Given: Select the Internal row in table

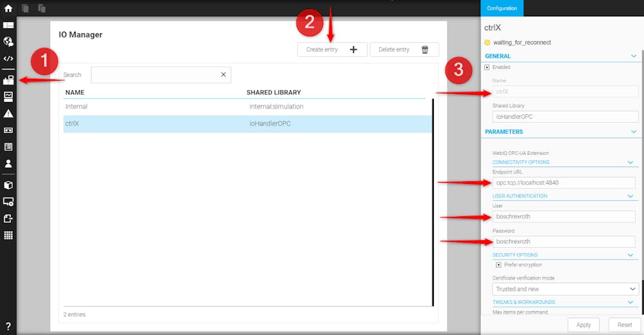Looking at the screenshot, I should tap(248, 107).
